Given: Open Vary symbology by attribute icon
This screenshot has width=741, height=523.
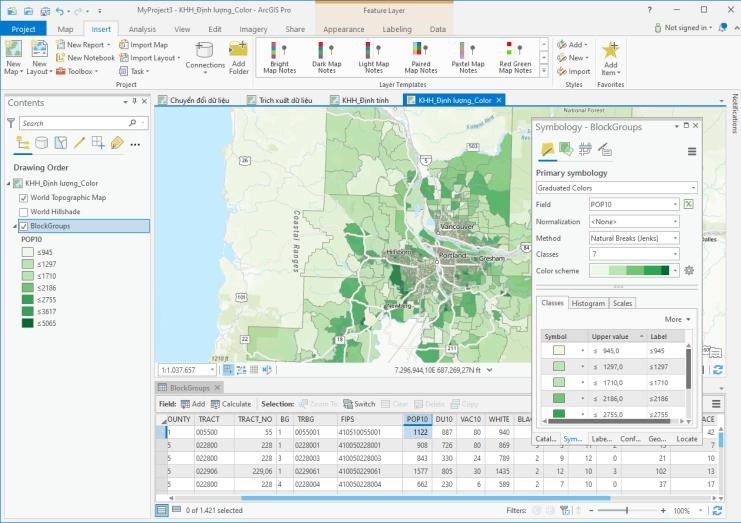Looking at the screenshot, I should tap(566, 150).
